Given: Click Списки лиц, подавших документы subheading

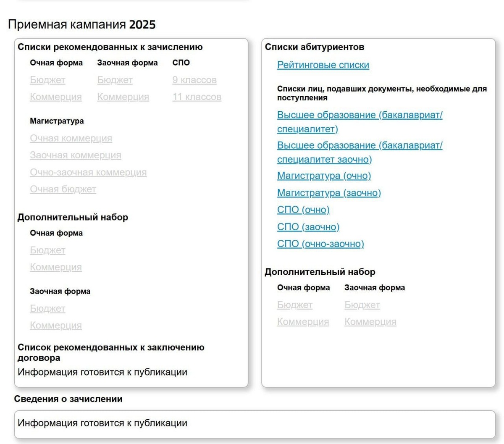Looking at the screenshot, I should (382, 93).
